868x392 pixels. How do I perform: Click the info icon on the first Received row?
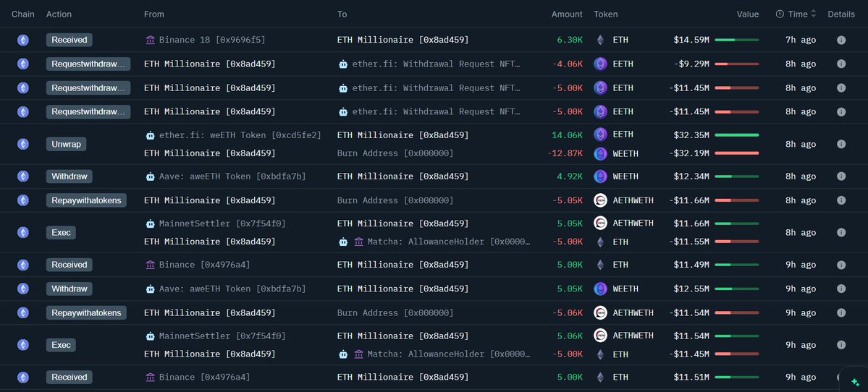841,40
